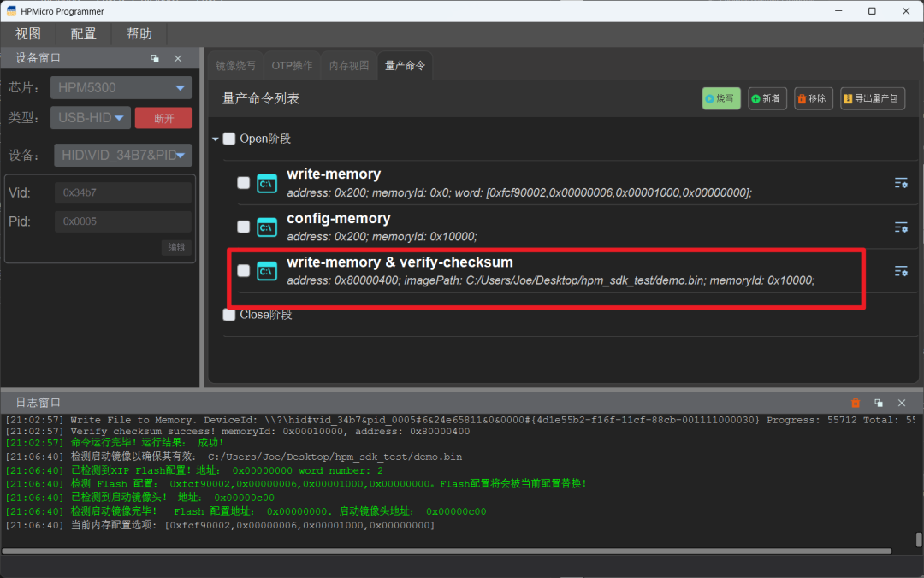Open the 芯片 HPM5300 dropdown
Screen dimensions: 924x578
[121, 88]
